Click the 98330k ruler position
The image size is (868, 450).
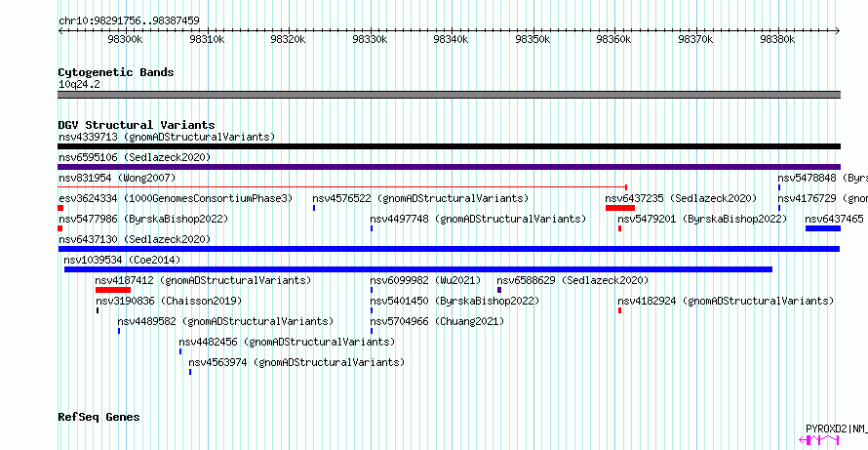coord(371,39)
